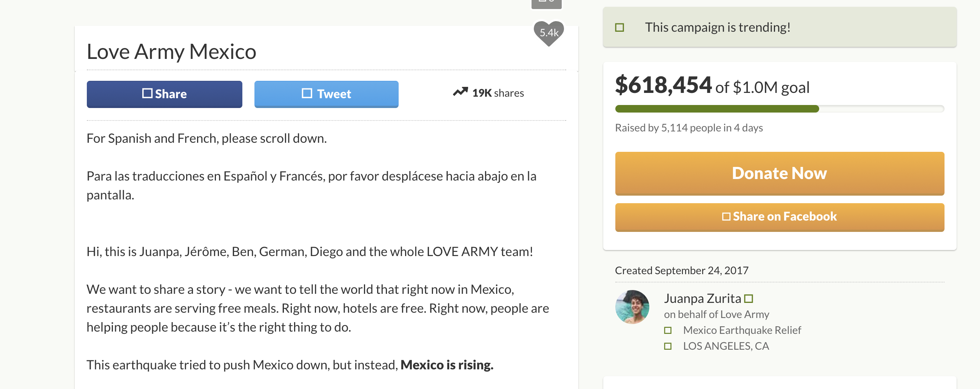Click the Twitter icon in Tweet button
The height and width of the screenshot is (389, 980).
click(x=307, y=93)
